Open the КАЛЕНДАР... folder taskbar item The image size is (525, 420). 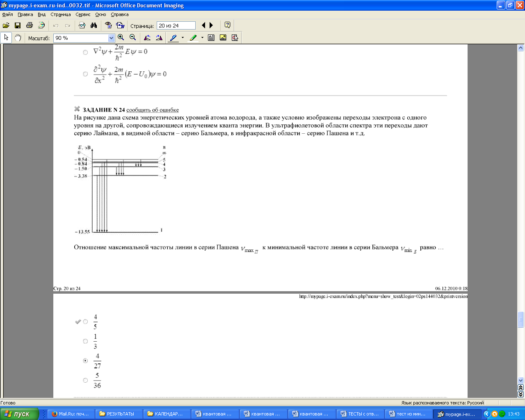[x=167, y=414]
